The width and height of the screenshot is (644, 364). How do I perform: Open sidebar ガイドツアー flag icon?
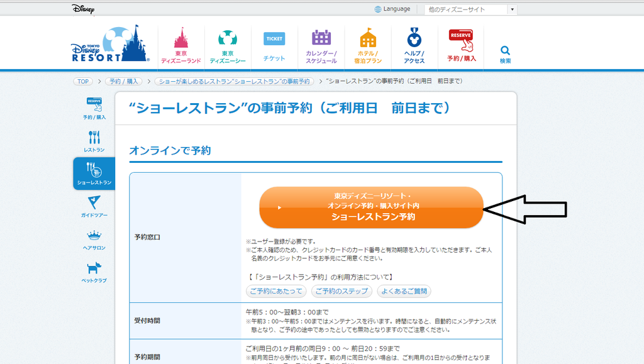[x=94, y=202]
